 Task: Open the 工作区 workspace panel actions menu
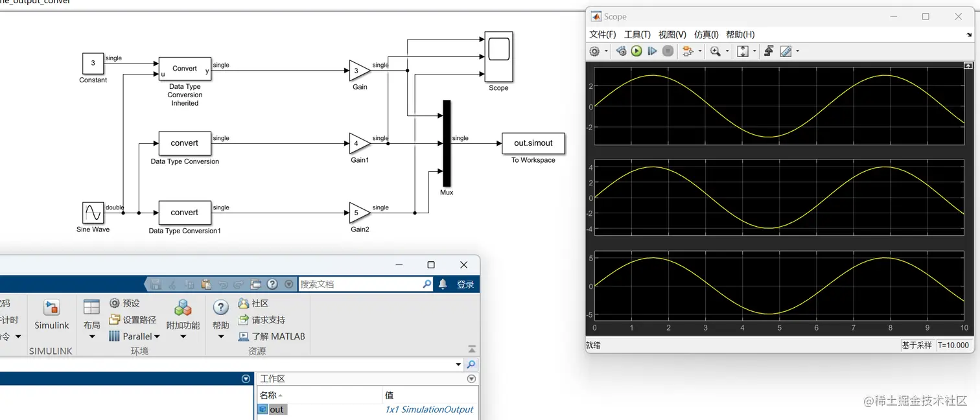coord(471,379)
